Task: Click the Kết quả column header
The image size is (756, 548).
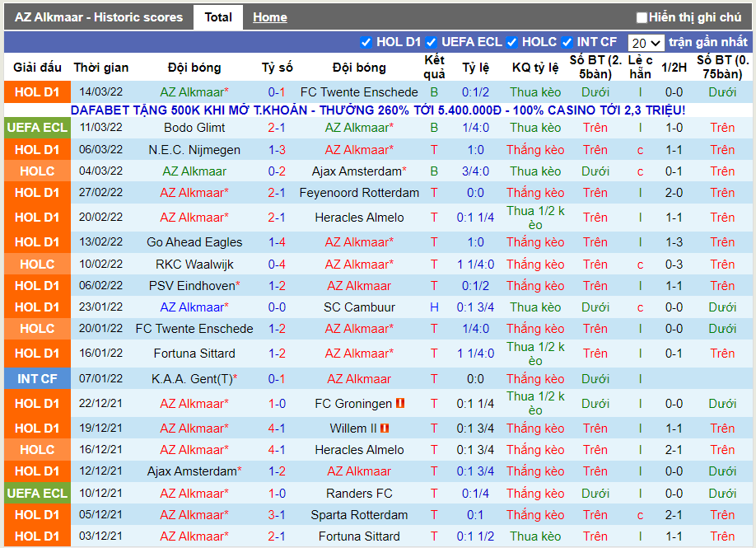Action: pyautogui.click(x=434, y=67)
